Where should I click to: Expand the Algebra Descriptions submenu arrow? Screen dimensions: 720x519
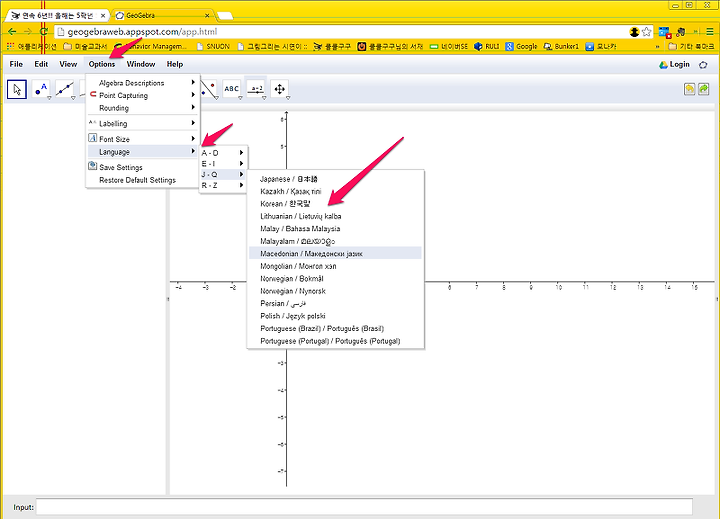tap(193, 82)
